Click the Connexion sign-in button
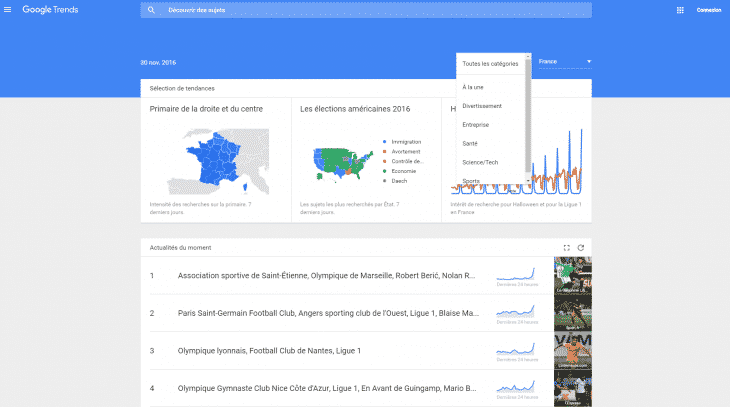The height and width of the screenshot is (407, 730). [709, 10]
